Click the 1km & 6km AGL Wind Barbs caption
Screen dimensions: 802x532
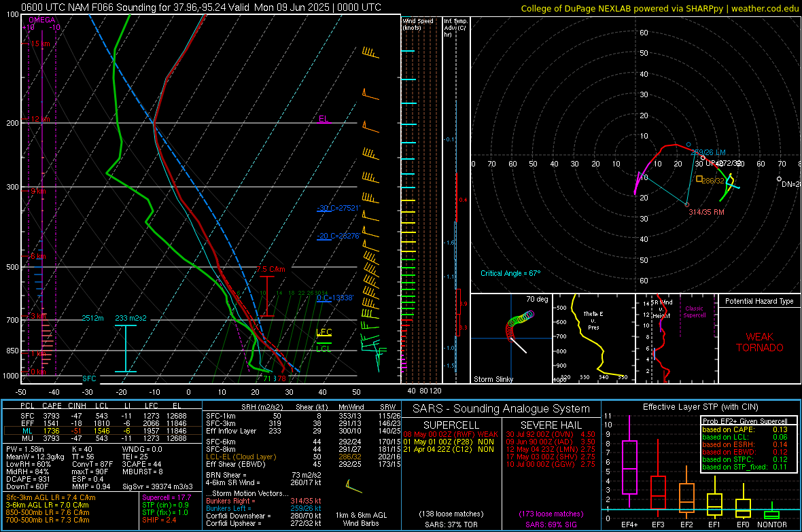click(x=361, y=519)
